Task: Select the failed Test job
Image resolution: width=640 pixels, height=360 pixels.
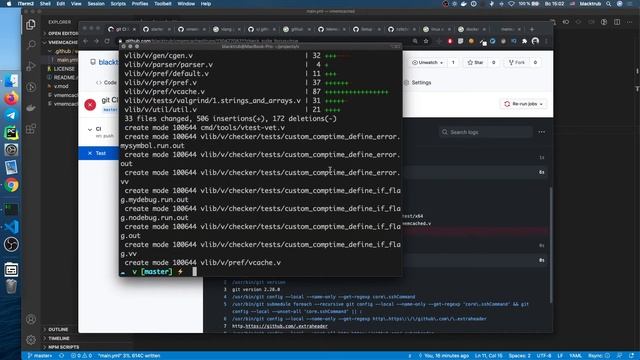Action: point(98,153)
